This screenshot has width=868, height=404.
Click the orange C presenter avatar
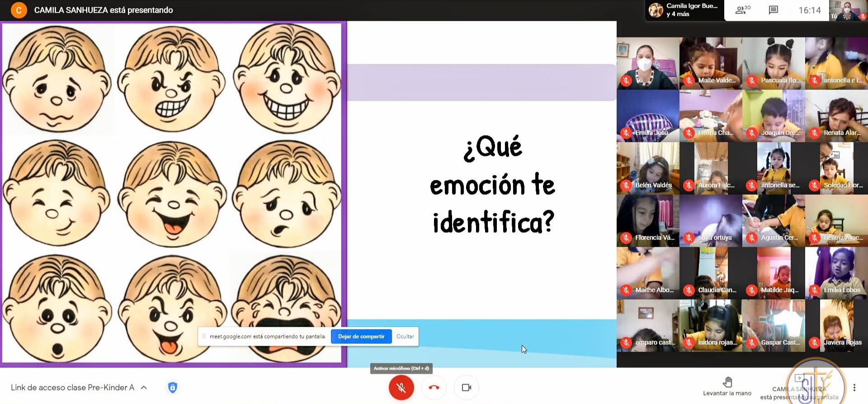(x=19, y=10)
